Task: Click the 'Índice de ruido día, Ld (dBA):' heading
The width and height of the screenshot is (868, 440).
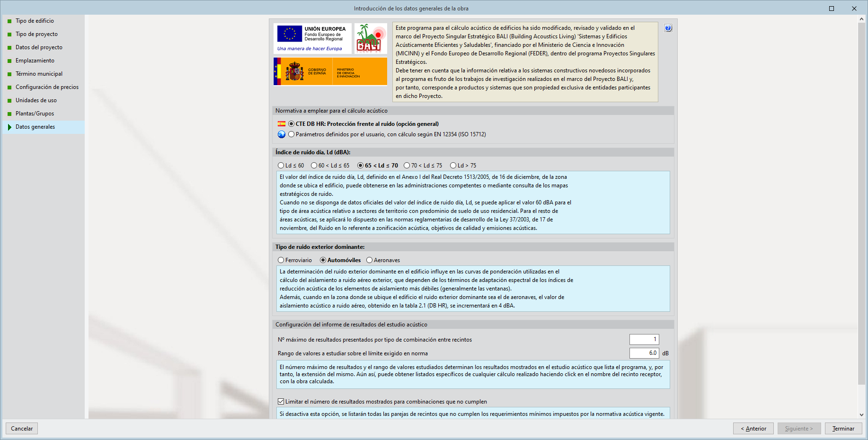Action: [x=313, y=152]
